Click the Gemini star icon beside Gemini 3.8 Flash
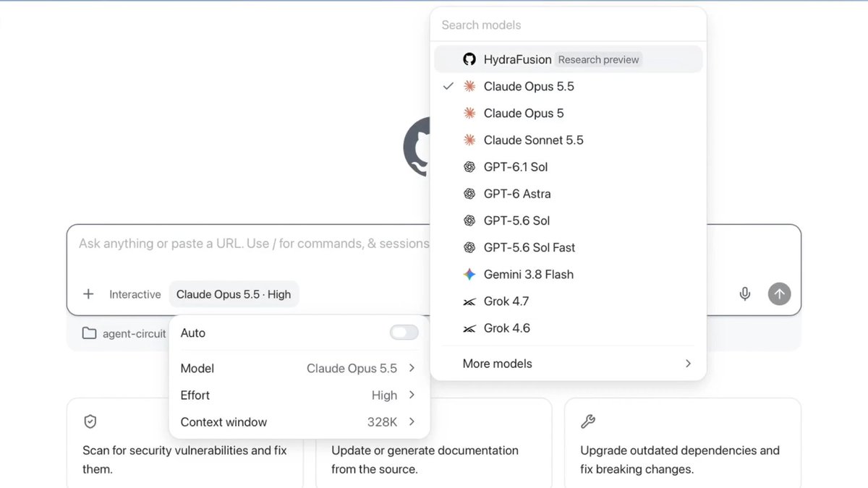 tap(469, 274)
